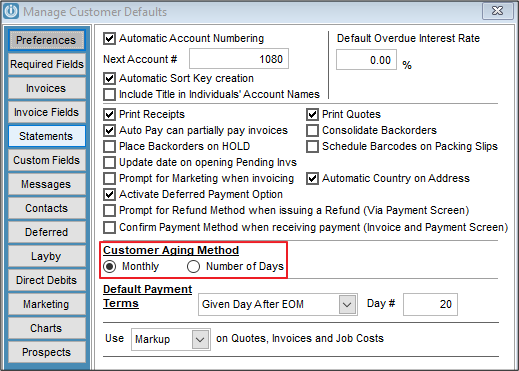Image resolution: width=519 pixels, height=371 pixels.
Task: Toggle Auto Pay can partially pay invoices
Action: pyautogui.click(x=109, y=130)
